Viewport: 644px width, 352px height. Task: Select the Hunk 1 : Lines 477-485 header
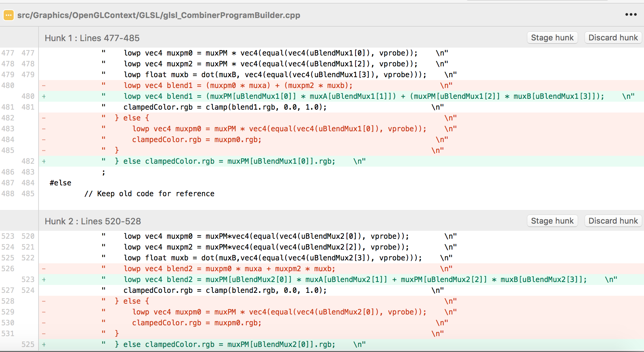click(92, 38)
